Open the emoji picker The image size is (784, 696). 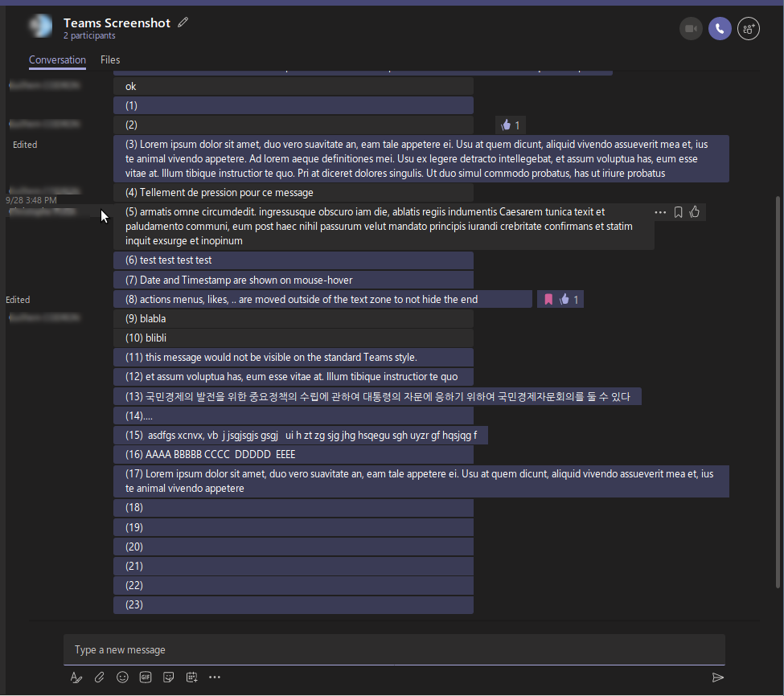(x=122, y=677)
